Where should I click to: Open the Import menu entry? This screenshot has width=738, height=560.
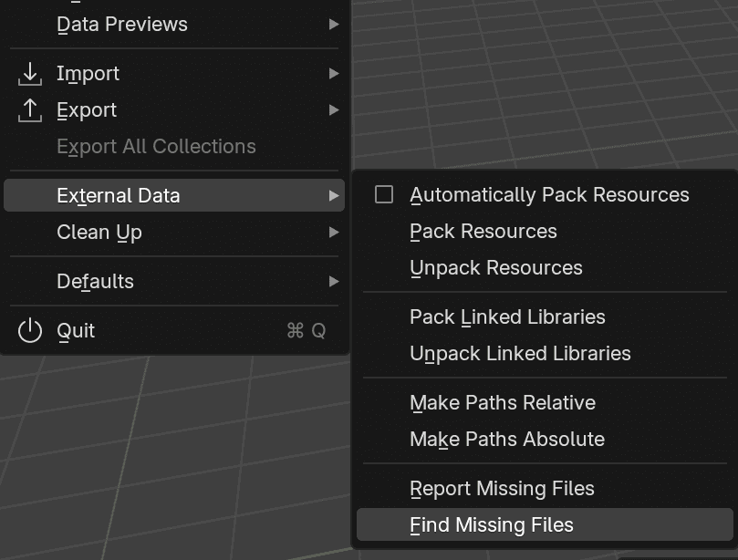pos(174,73)
